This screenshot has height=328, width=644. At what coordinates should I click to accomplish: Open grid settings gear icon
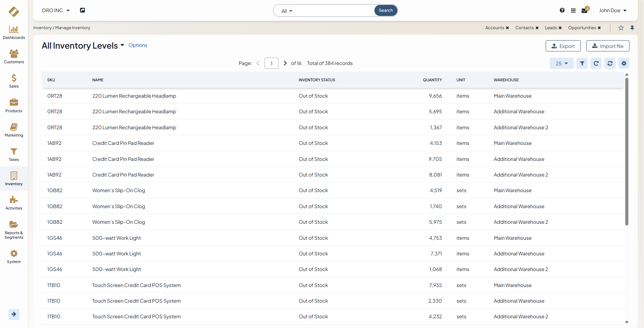click(x=624, y=63)
